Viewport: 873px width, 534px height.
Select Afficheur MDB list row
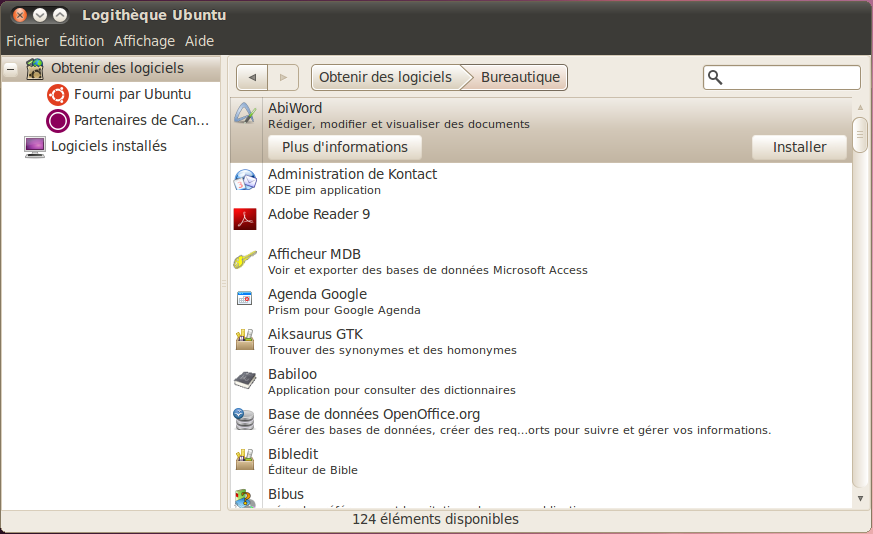click(x=541, y=262)
